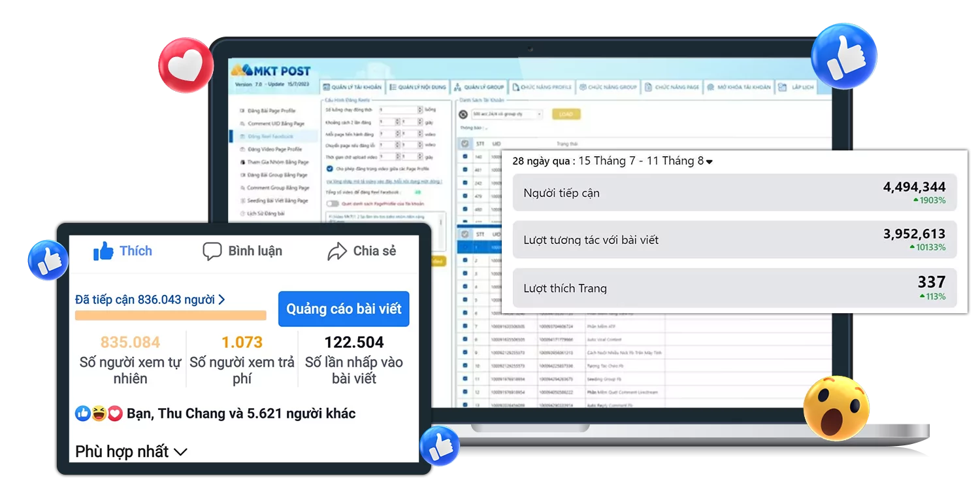Click the 835.084 organic views number
This screenshot has height=478, width=980.
[130, 342]
